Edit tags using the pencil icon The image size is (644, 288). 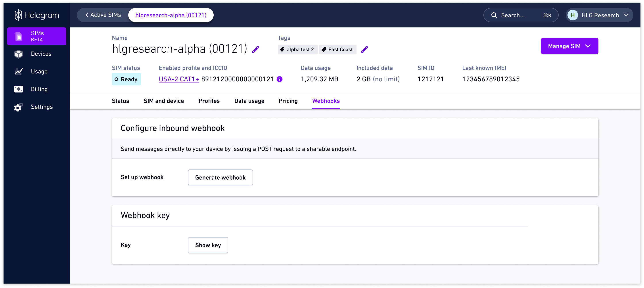(364, 49)
